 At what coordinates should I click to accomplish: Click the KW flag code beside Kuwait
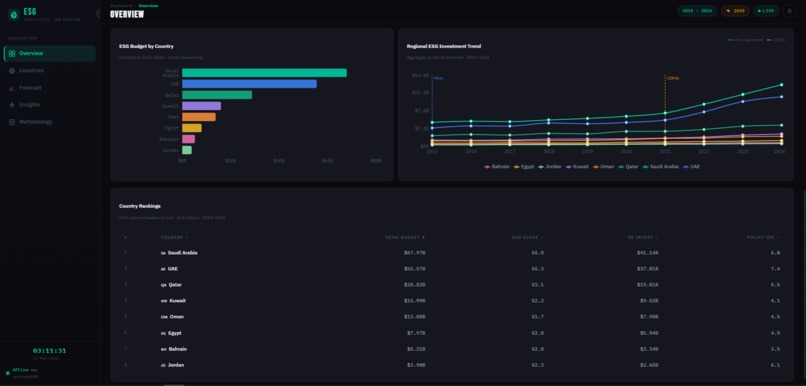(x=163, y=301)
